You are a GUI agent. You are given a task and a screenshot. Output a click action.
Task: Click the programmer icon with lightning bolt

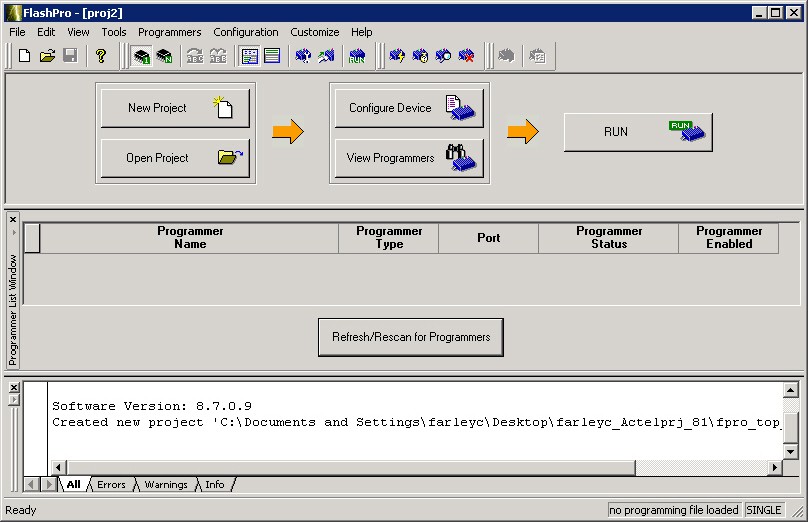397,56
